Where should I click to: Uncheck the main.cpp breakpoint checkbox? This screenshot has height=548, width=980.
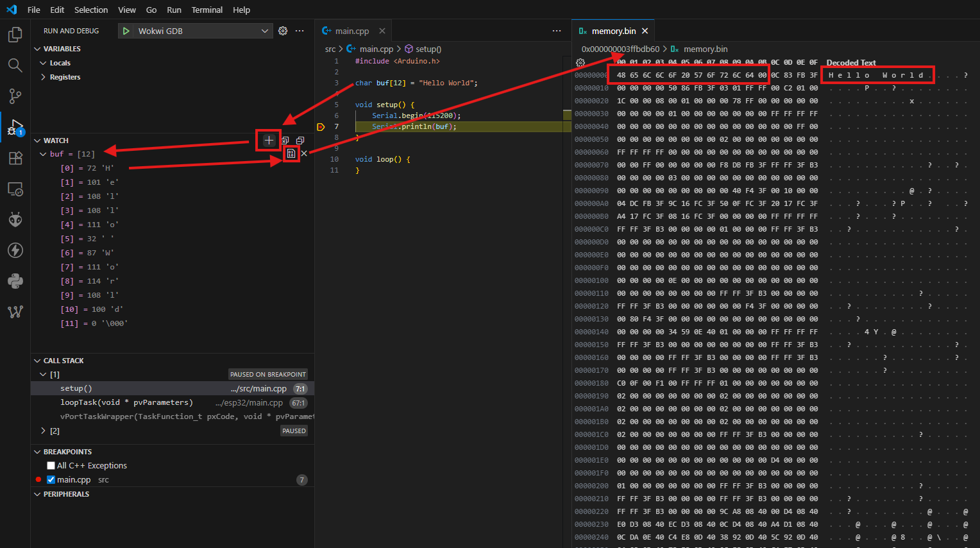[51, 480]
